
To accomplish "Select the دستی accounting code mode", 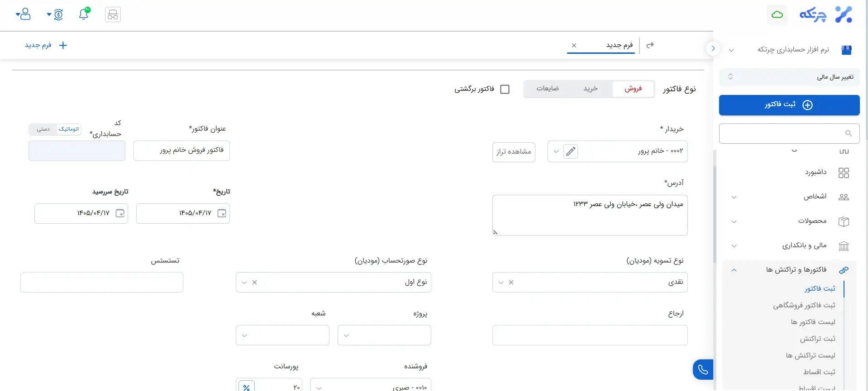I will pyautogui.click(x=43, y=129).
